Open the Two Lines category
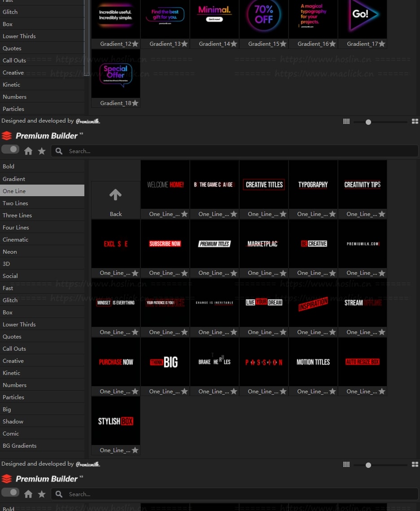 [42, 203]
